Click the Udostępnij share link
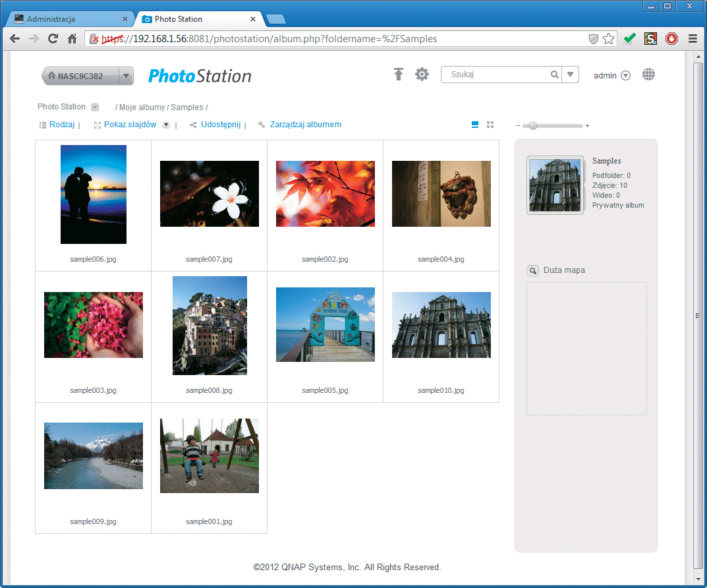707x588 pixels. 220,125
